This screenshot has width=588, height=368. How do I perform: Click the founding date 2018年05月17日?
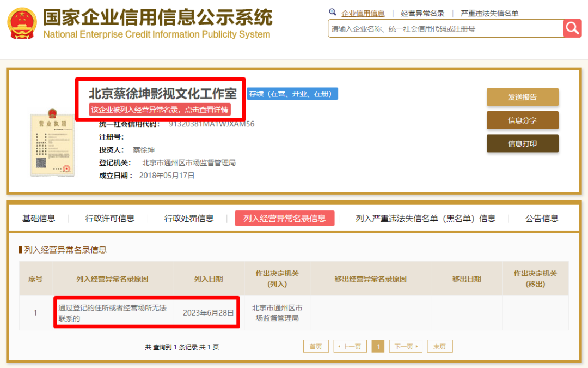167,176
